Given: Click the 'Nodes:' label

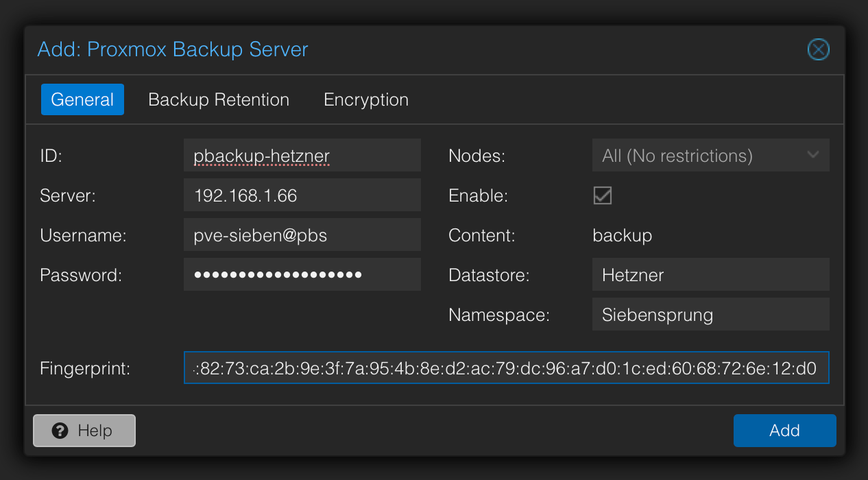Looking at the screenshot, I should tap(477, 156).
